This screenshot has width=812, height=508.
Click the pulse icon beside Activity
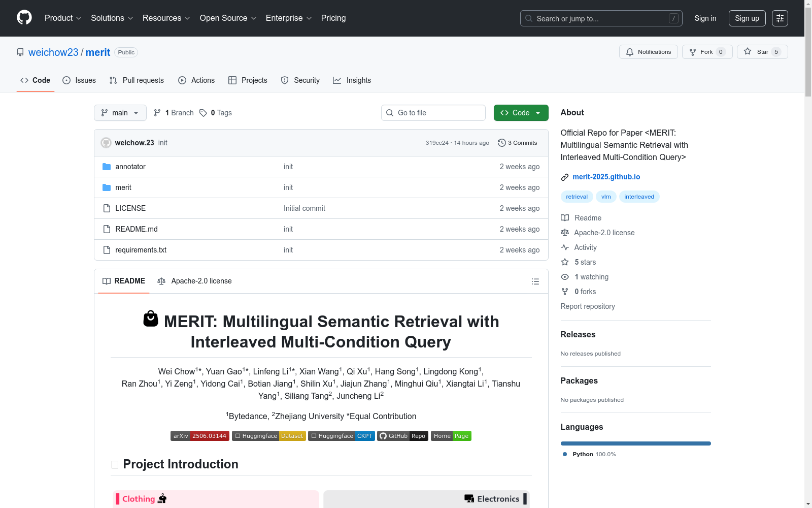click(x=565, y=247)
